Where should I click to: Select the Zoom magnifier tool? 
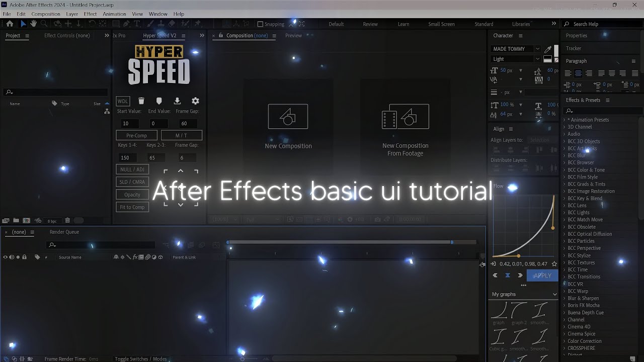(x=44, y=24)
